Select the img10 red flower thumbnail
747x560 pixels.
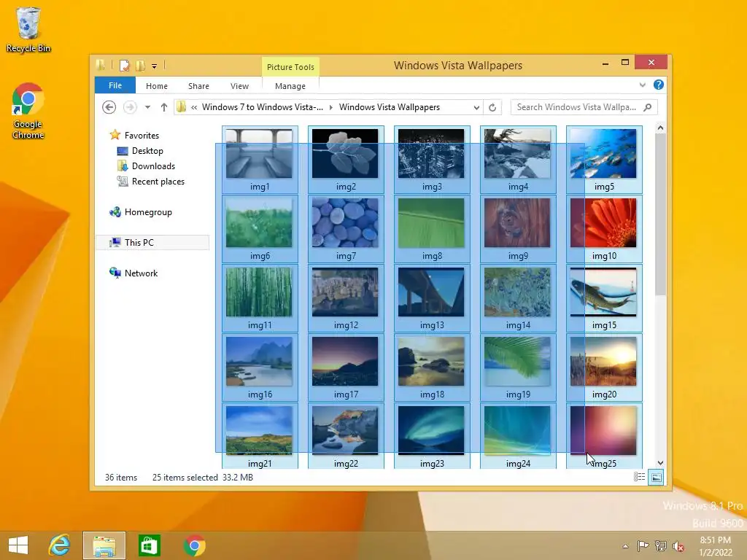click(603, 223)
